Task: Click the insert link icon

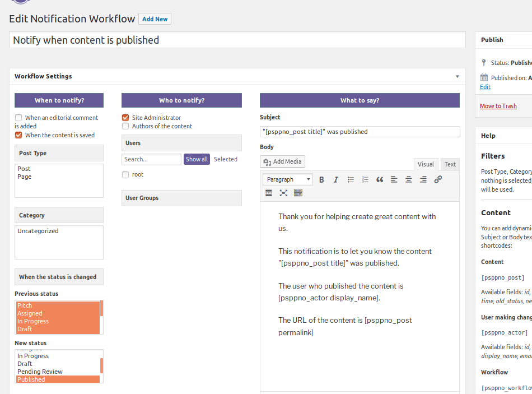Action: pos(438,179)
